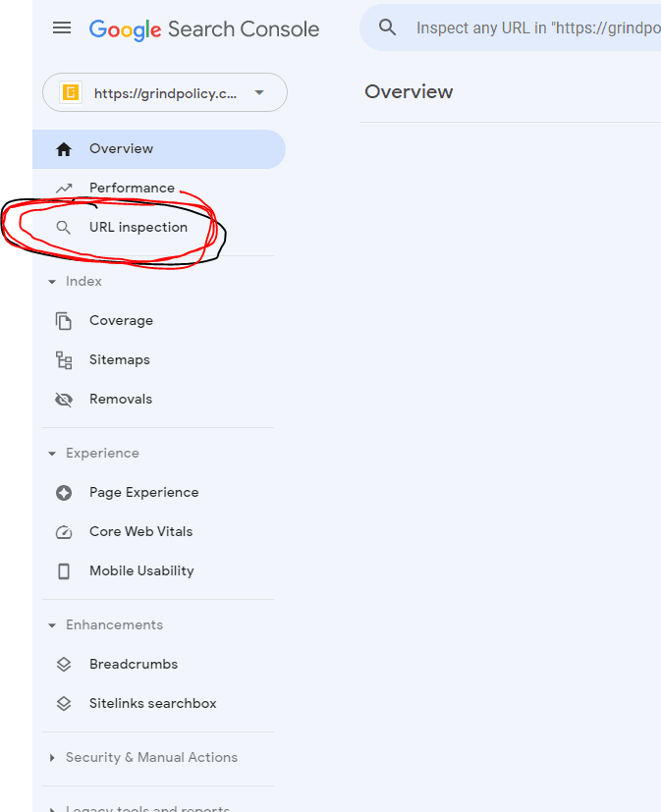Click the Mobile Usability phone icon
This screenshot has height=812, width=661.
(x=64, y=571)
